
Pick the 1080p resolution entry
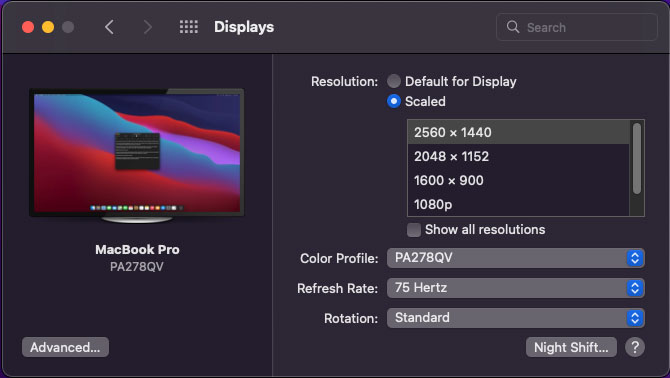(518, 204)
